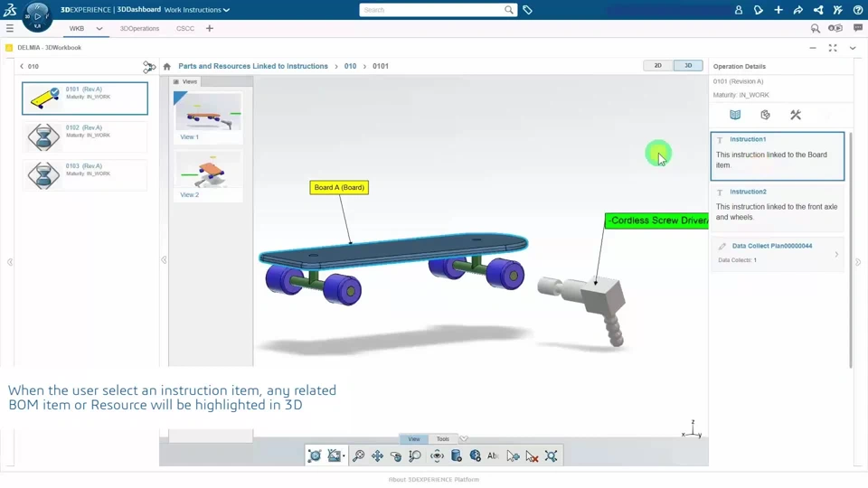Open View 1 thumbnail

208,117
